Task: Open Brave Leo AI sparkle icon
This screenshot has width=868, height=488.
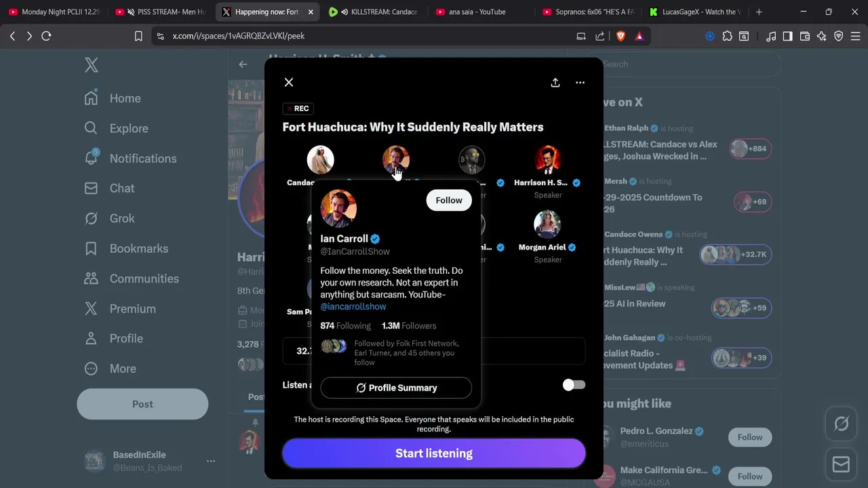Action: click(821, 36)
